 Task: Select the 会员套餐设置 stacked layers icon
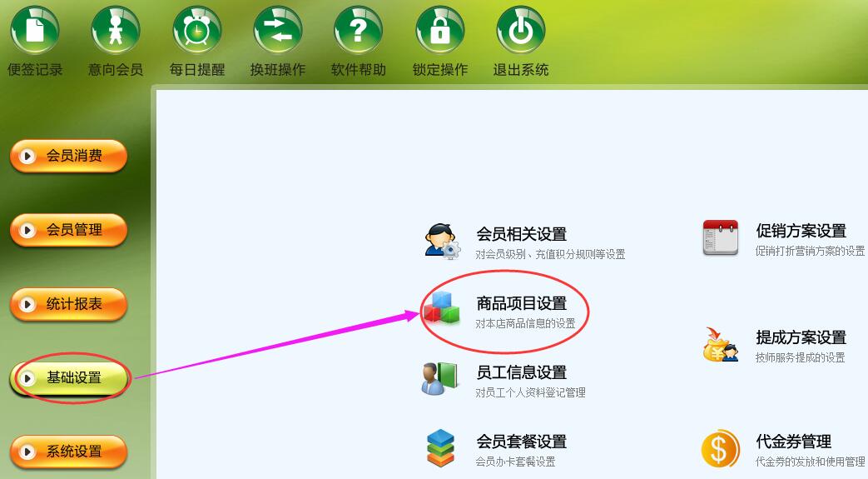click(x=440, y=447)
